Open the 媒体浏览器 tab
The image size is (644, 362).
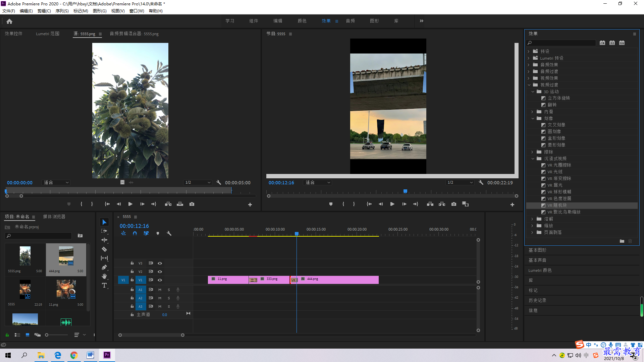click(x=54, y=217)
